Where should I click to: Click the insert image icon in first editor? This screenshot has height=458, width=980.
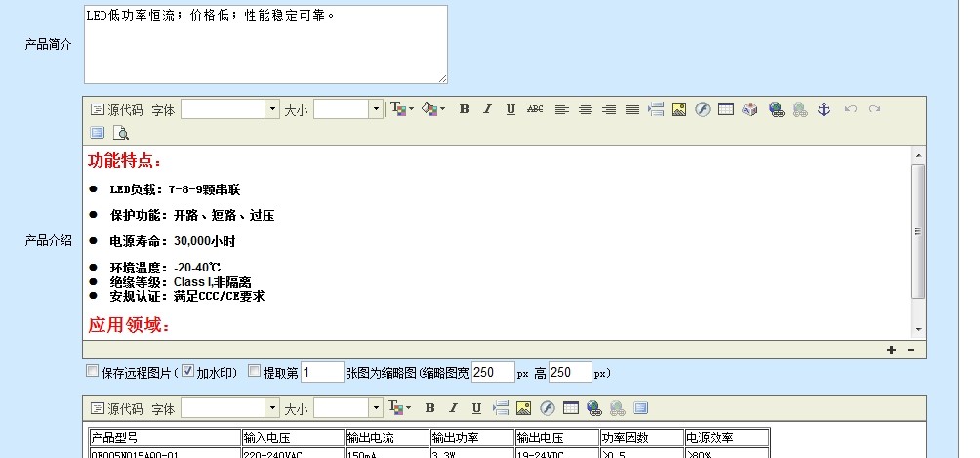(678, 109)
